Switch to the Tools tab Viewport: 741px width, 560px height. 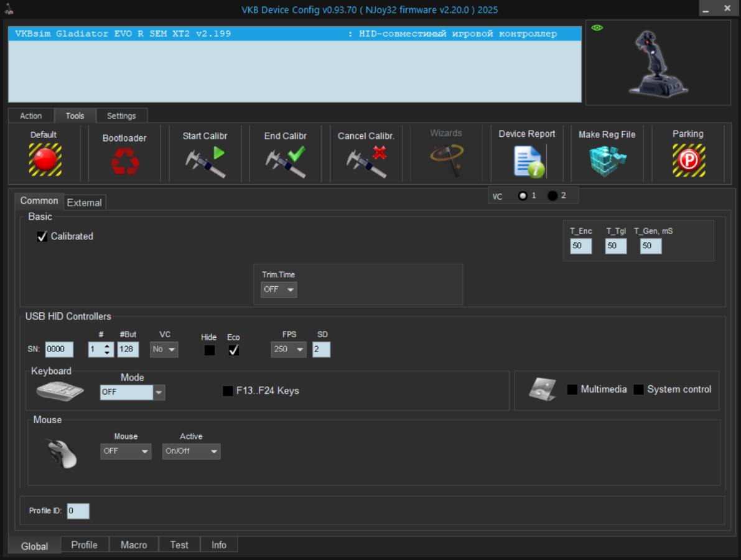[x=75, y=116]
